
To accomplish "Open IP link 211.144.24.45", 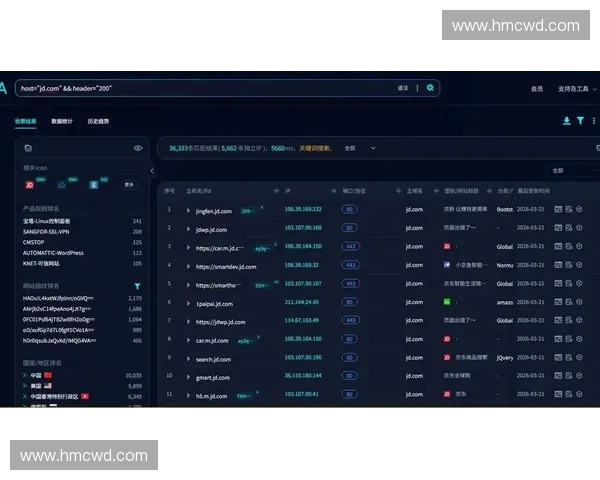I will pyautogui.click(x=302, y=302).
